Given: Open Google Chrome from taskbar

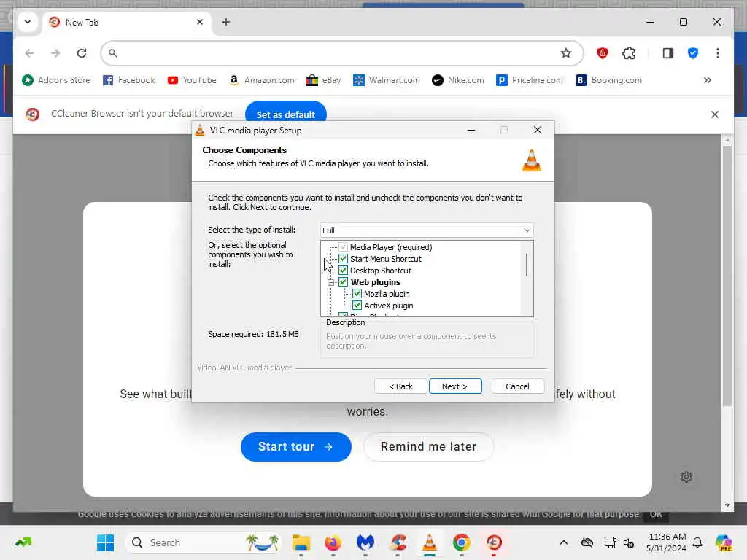Looking at the screenshot, I should [462, 542].
